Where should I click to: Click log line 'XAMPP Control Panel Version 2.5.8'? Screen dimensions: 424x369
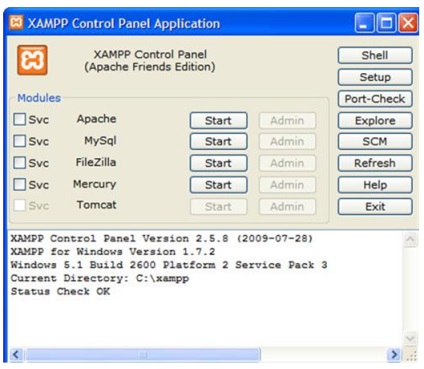162,239
